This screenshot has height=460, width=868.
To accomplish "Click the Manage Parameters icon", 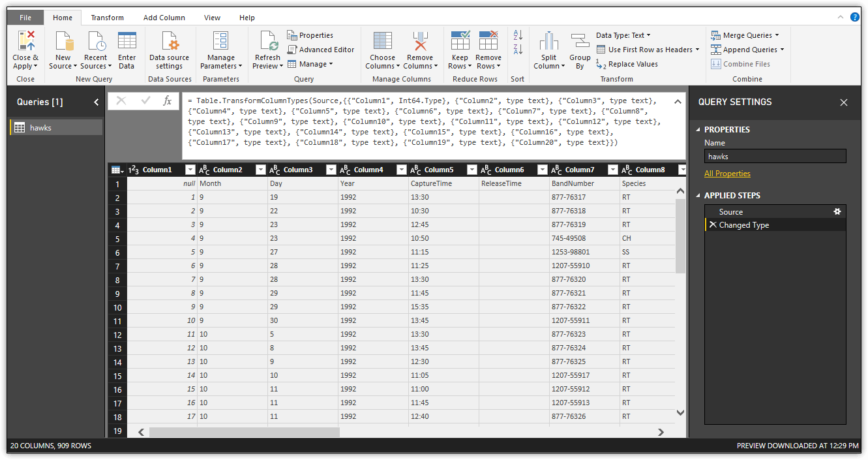I will tap(221, 40).
